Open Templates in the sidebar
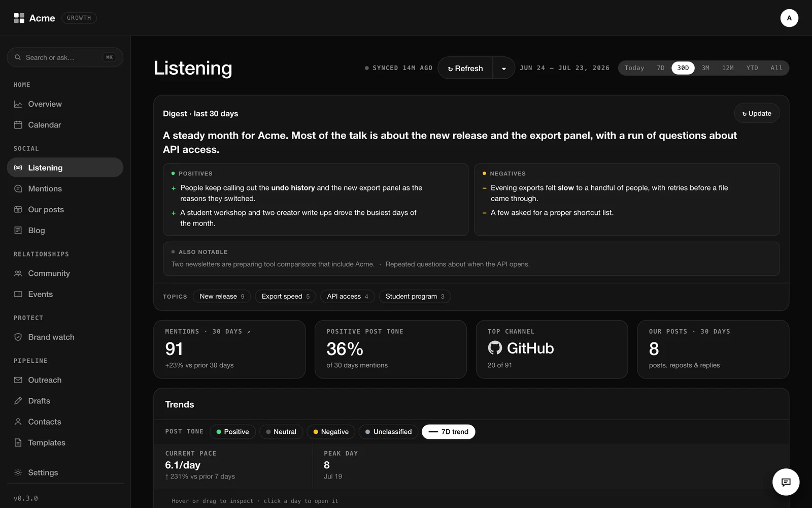The height and width of the screenshot is (508, 812). (x=65, y=442)
